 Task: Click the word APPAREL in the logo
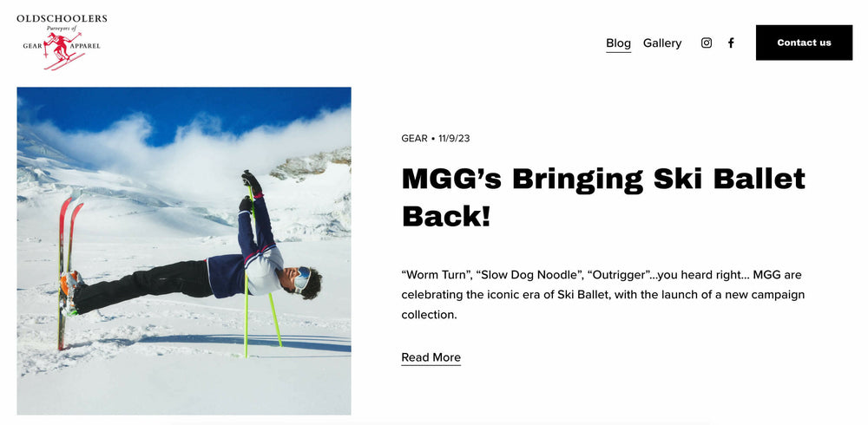[85, 46]
